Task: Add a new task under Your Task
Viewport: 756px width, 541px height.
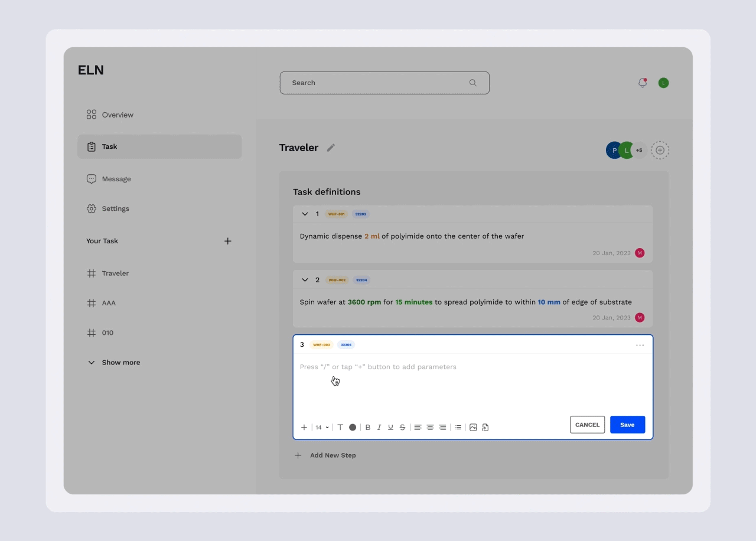Action: click(x=228, y=241)
